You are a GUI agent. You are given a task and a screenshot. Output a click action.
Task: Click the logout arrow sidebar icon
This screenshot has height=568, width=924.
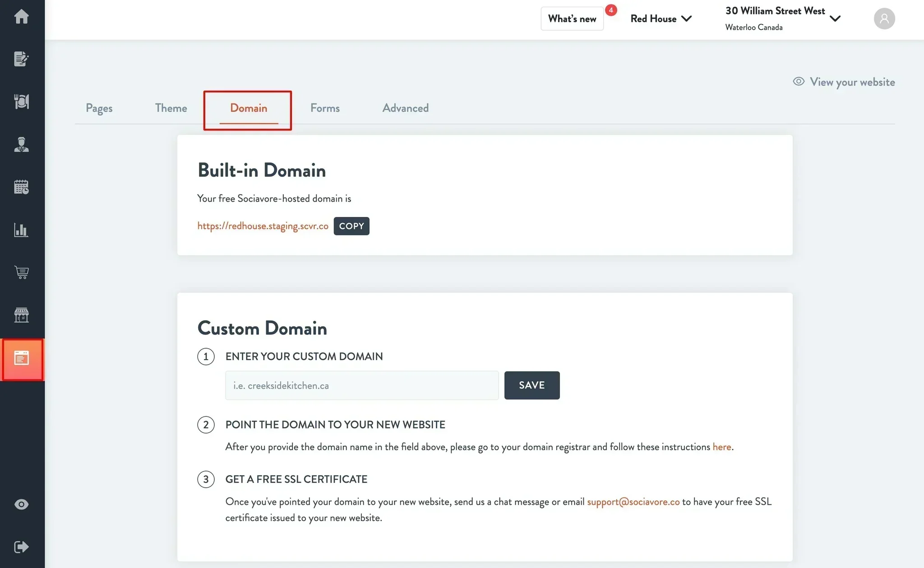[22, 547]
